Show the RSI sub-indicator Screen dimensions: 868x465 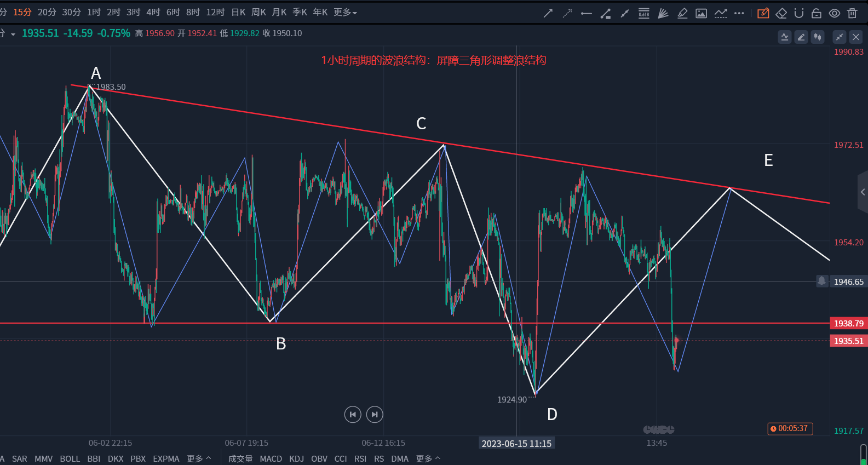[x=360, y=458]
